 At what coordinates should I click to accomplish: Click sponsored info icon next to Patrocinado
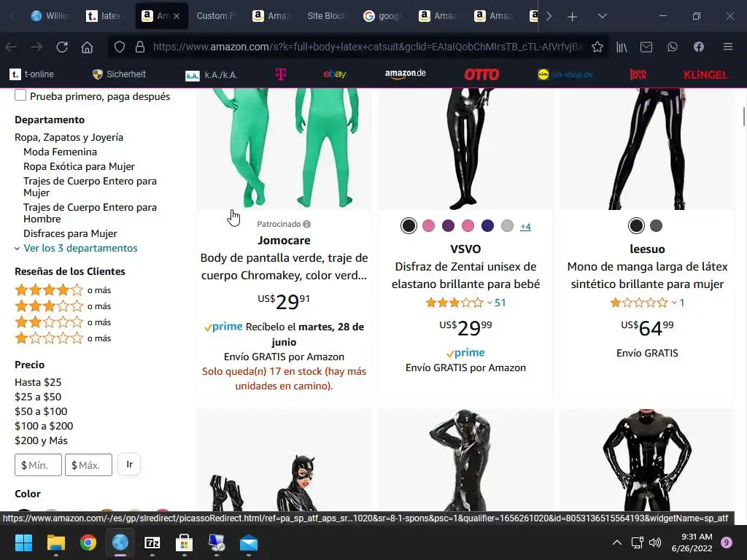point(307,225)
